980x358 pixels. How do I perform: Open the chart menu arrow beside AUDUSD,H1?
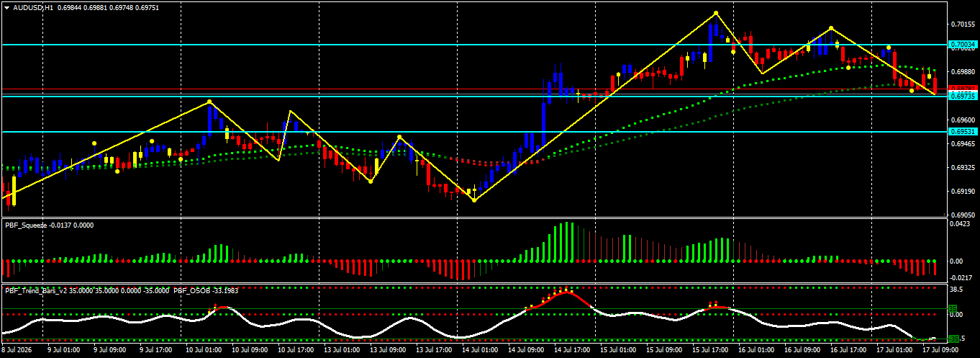click(x=6, y=7)
